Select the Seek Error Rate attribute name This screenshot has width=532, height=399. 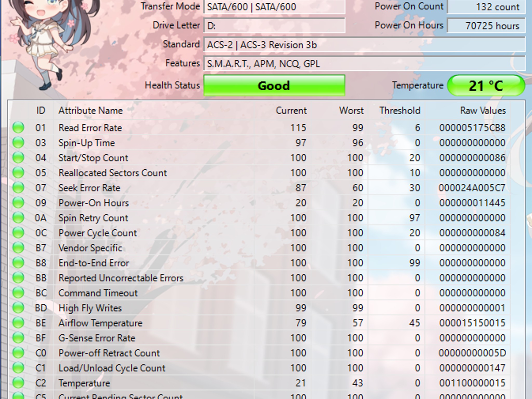pos(89,188)
